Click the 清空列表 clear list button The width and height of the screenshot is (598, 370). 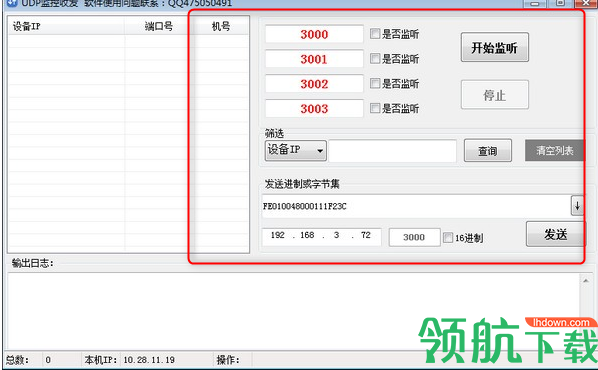[555, 151]
